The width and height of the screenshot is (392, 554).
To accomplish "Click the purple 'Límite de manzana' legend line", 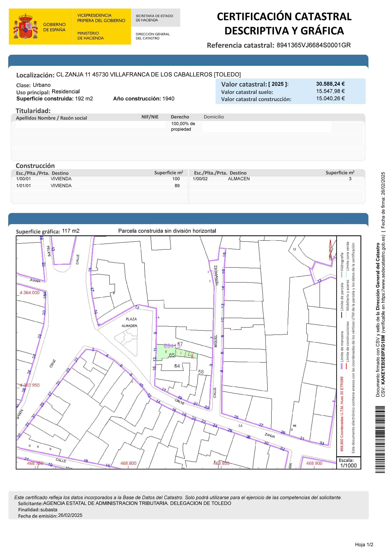I will [342, 366].
